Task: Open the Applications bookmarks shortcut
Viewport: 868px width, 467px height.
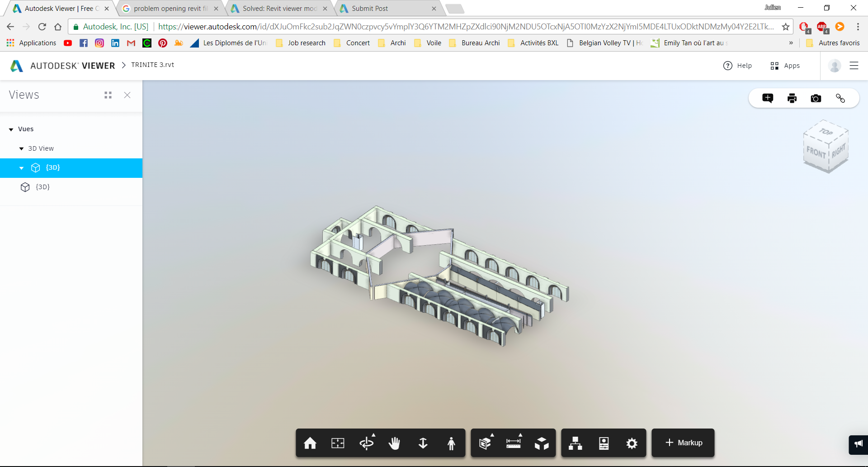Action: tap(31, 43)
